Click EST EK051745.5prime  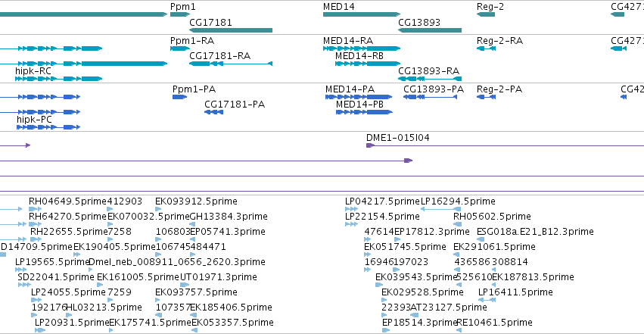pyautogui.click(x=405, y=247)
